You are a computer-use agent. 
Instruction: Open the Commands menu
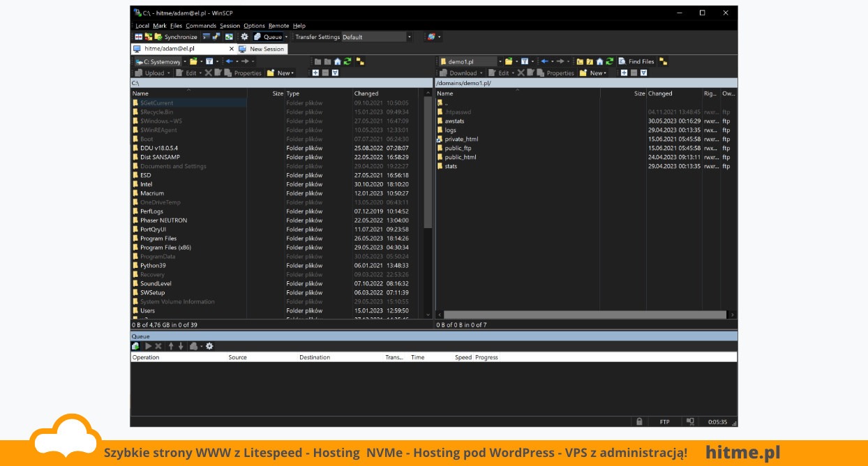pyautogui.click(x=201, y=26)
